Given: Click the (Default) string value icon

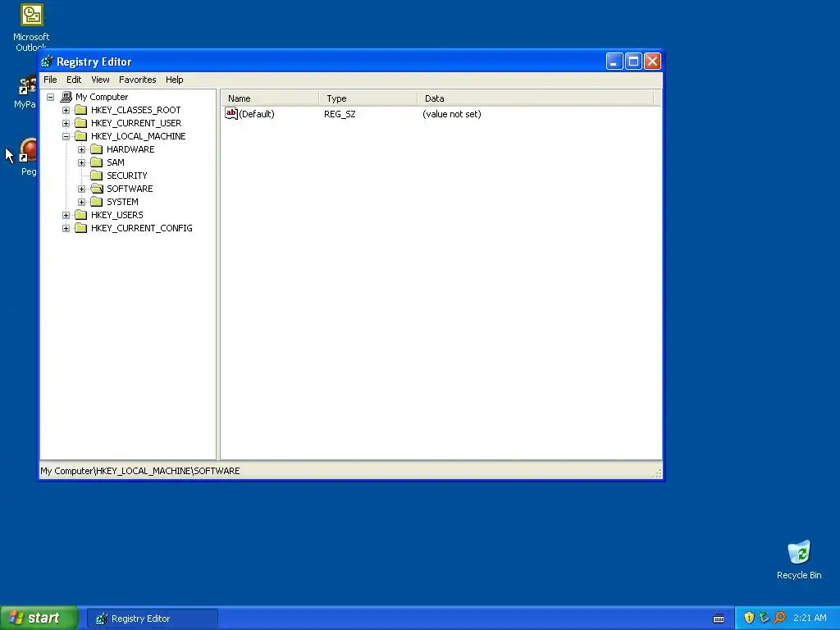Looking at the screenshot, I should coord(231,113).
